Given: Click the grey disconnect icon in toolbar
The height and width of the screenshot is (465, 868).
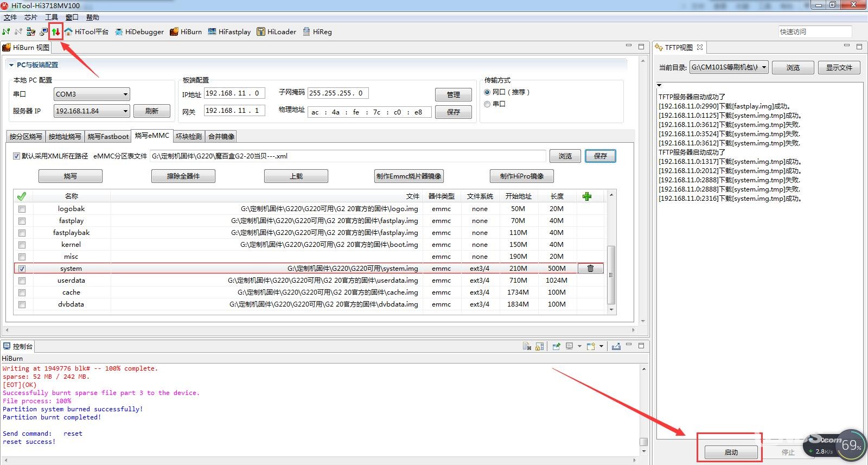Looking at the screenshot, I should pos(18,31).
